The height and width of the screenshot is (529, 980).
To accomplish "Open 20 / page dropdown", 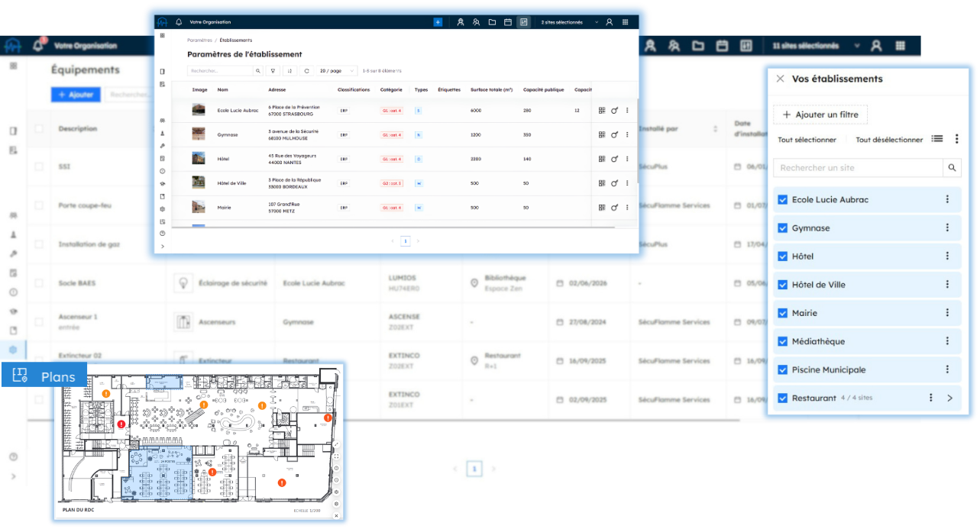I will pyautogui.click(x=337, y=70).
